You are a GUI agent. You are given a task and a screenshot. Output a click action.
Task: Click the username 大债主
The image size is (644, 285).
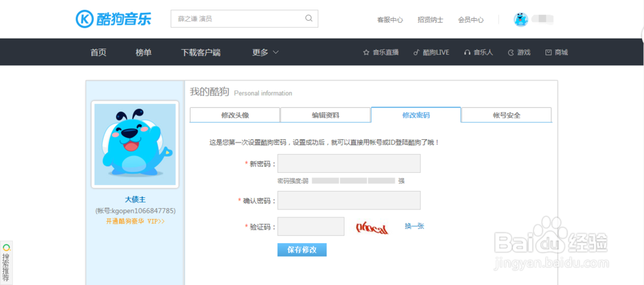[x=135, y=200]
